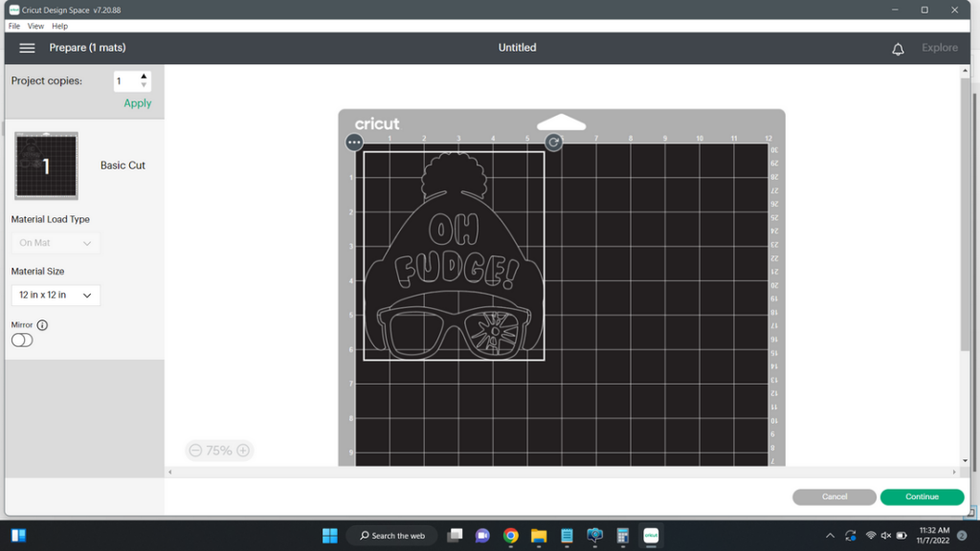Click the horizontal scrollbar right arrow
The image size is (980, 551).
[954, 473]
